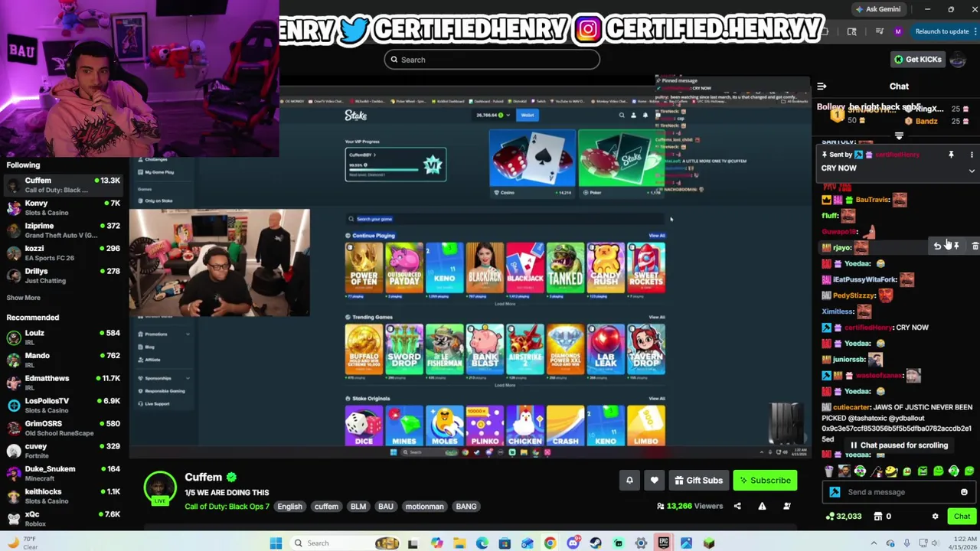Click the green Chat send button
This screenshot has width=980, height=551.
tap(962, 516)
